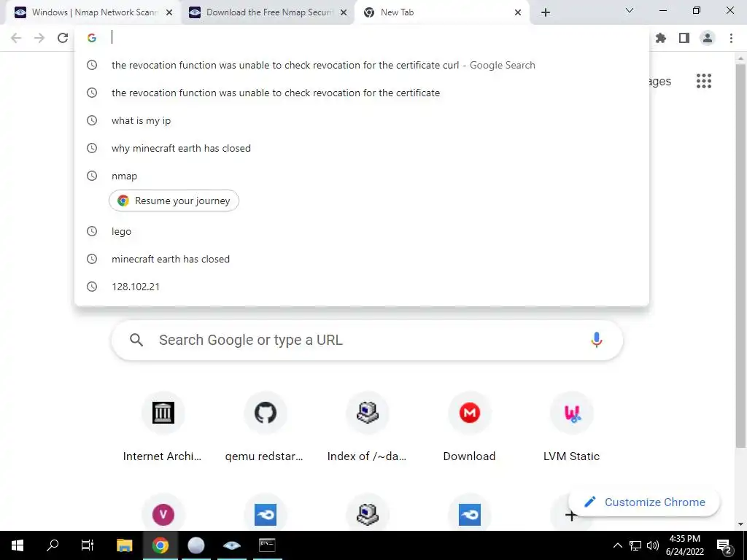The height and width of the screenshot is (560, 747).
Task: Switch to Download the Free Nmap Security tab
Action: click(x=268, y=12)
